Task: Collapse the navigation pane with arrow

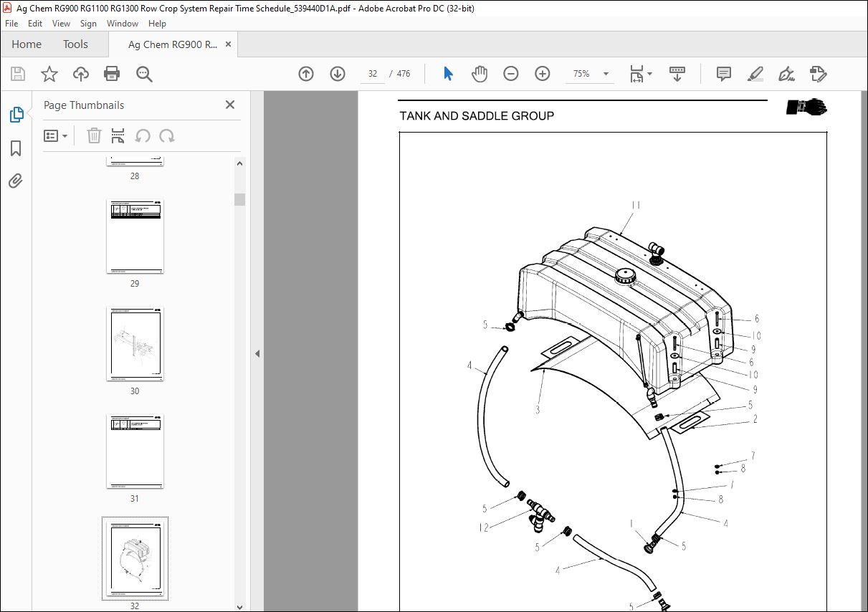Action: click(x=257, y=353)
